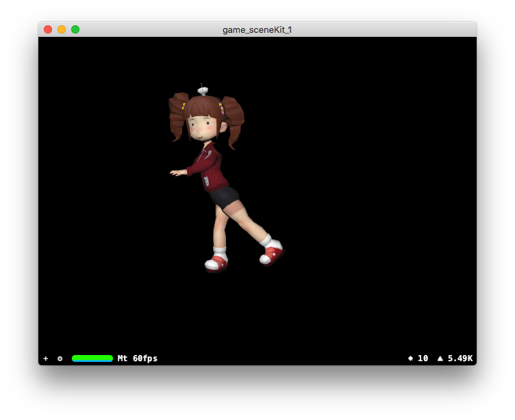Click the diamond node count icon
515x420 pixels.
(410, 358)
